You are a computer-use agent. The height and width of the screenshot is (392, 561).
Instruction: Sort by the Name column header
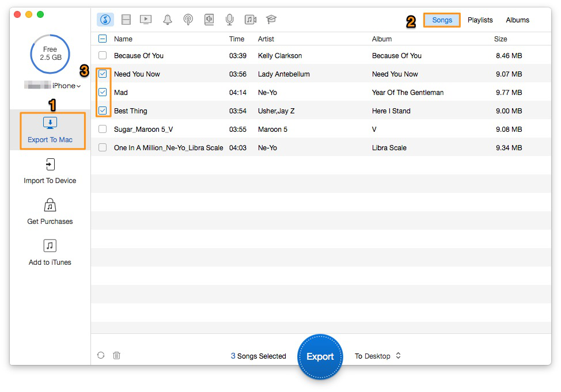click(x=123, y=39)
